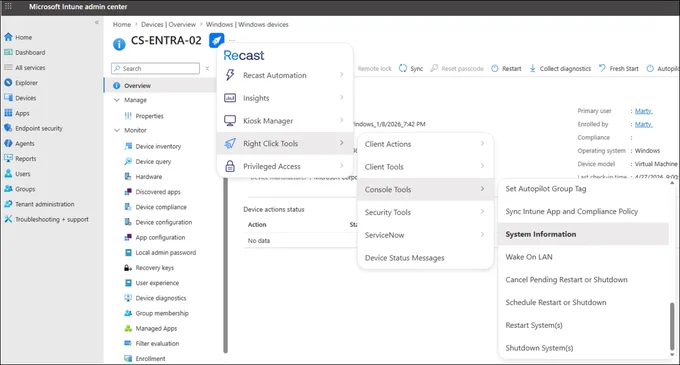Collapse the Monitor section
Screen dimensions: 680x365
[117, 130]
